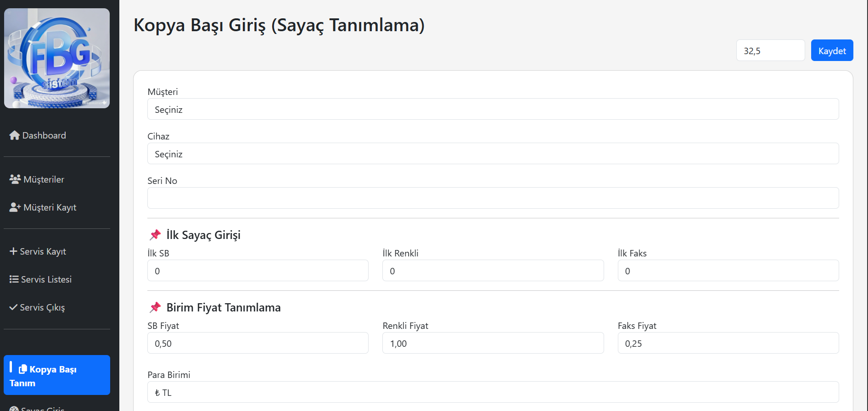
Task: Click the Kopya Başı Tanım copy icon
Action: 23,369
